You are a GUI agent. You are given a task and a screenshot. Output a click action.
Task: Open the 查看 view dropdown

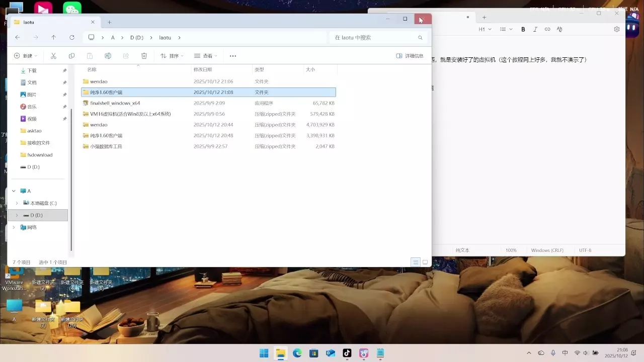click(206, 56)
